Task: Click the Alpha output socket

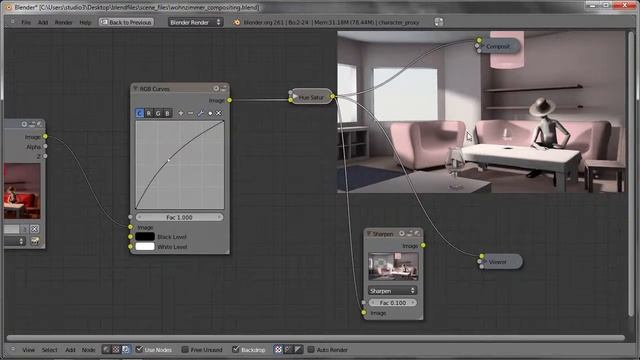Action: [45, 146]
